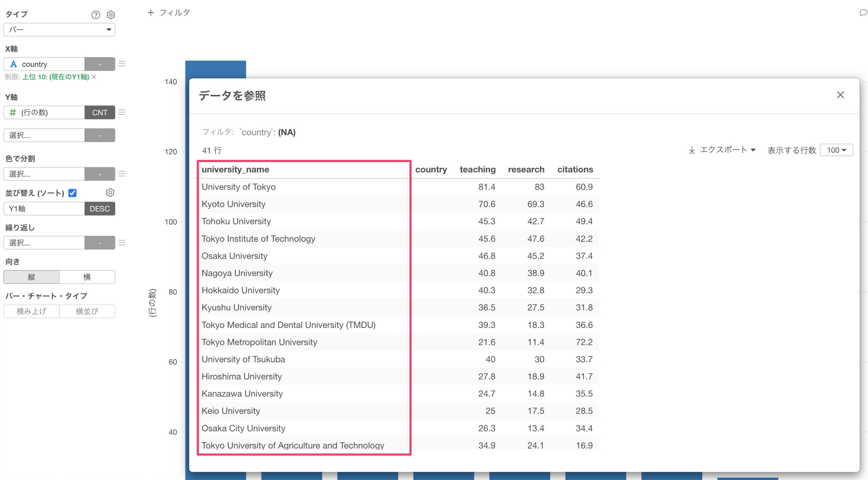The width and height of the screenshot is (868, 480).
Task: Open second Y-axis column selector 選択...
Action: point(44,135)
